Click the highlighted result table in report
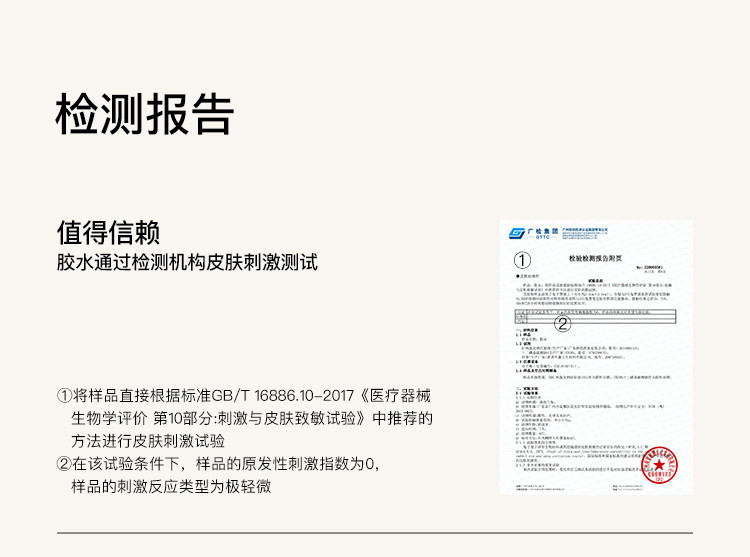750x557 pixels. tap(596, 316)
